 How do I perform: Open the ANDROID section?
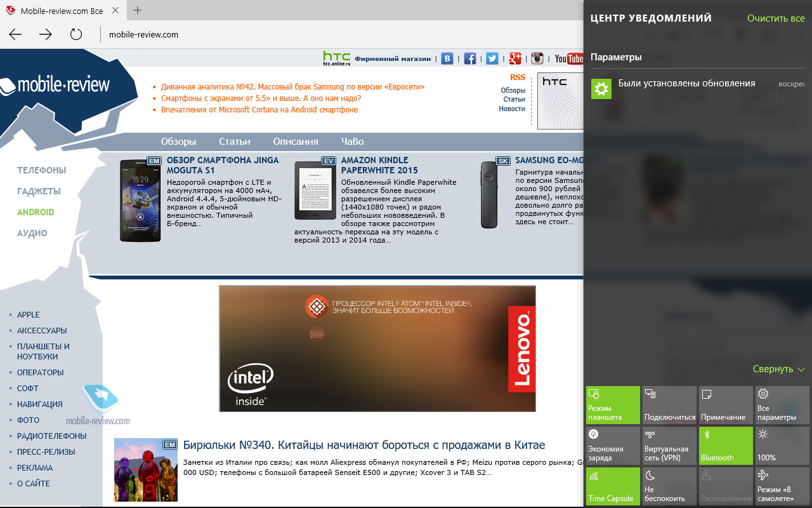[36, 212]
